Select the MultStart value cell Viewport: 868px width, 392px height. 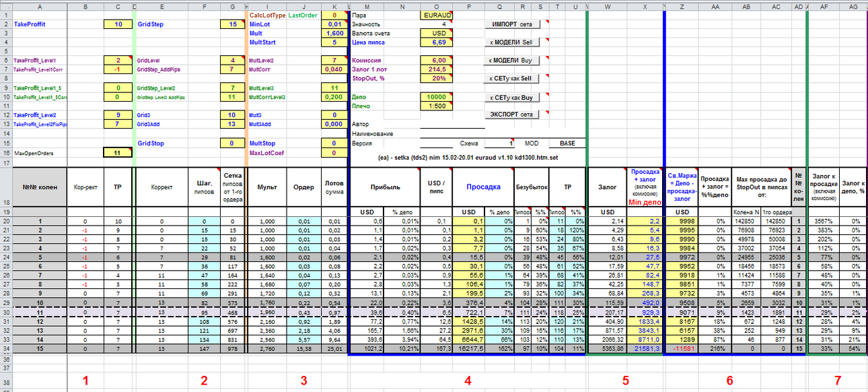coord(334,42)
